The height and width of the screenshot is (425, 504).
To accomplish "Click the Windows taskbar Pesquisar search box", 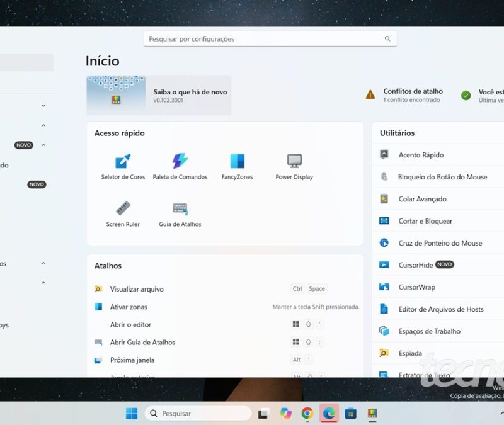I will [198, 413].
